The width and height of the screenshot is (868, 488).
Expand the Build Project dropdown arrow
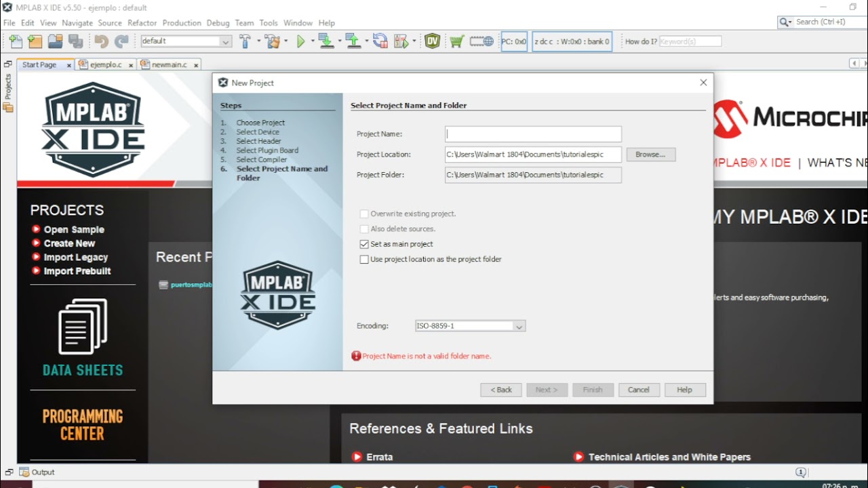tap(258, 41)
